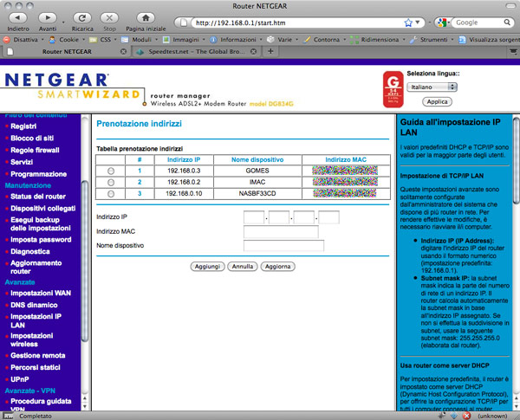Image resolution: width=520 pixels, height=420 pixels.
Task: Open Blocco di siti menu item
Action: click(32, 139)
